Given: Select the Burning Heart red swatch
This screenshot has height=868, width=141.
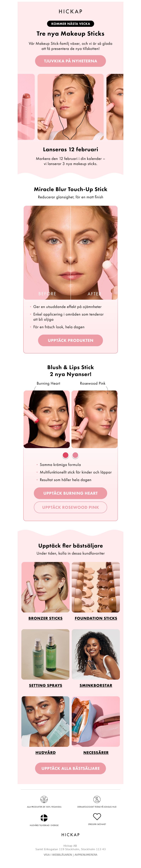Looking at the screenshot, I should click(66, 455).
